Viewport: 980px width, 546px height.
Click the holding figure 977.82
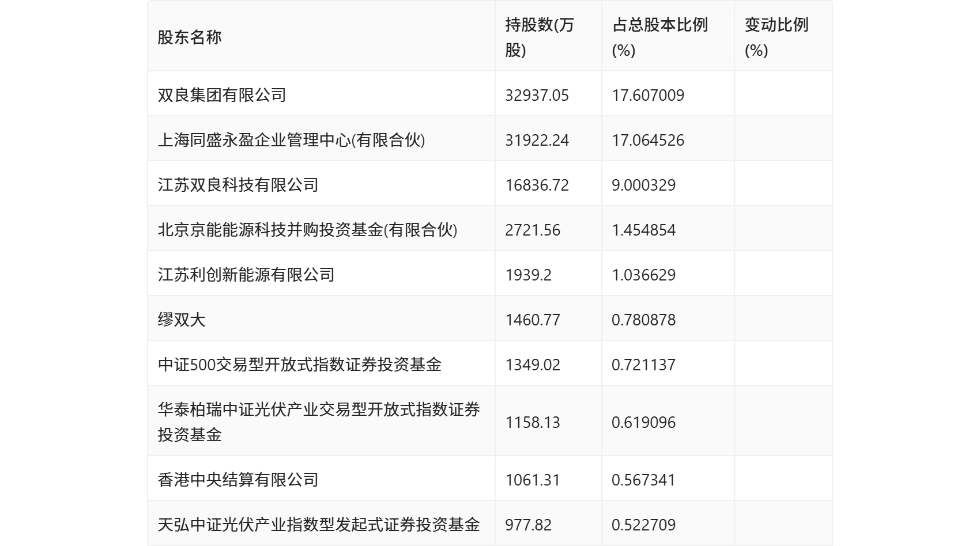pyautogui.click(x=528, y=525)
